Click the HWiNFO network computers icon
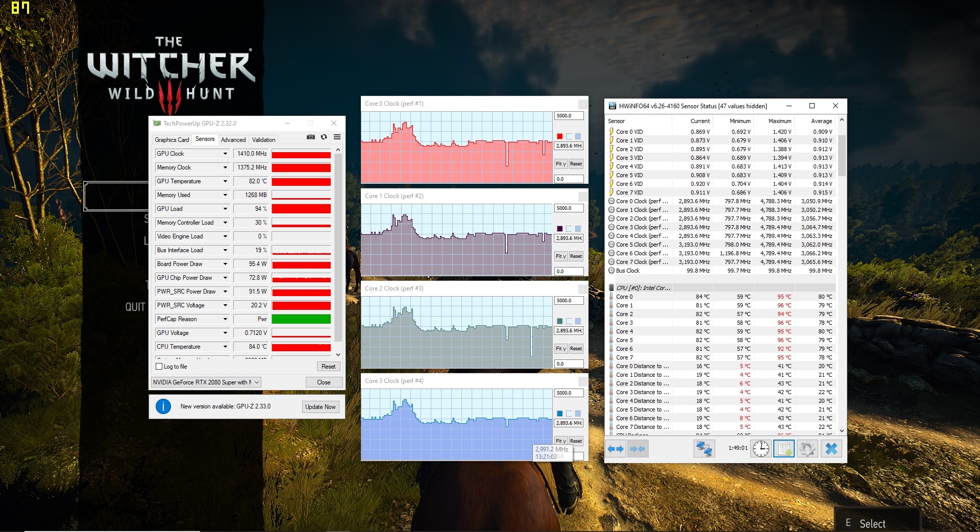Viewport: 980px width, 532px height. tap(704, 449)
